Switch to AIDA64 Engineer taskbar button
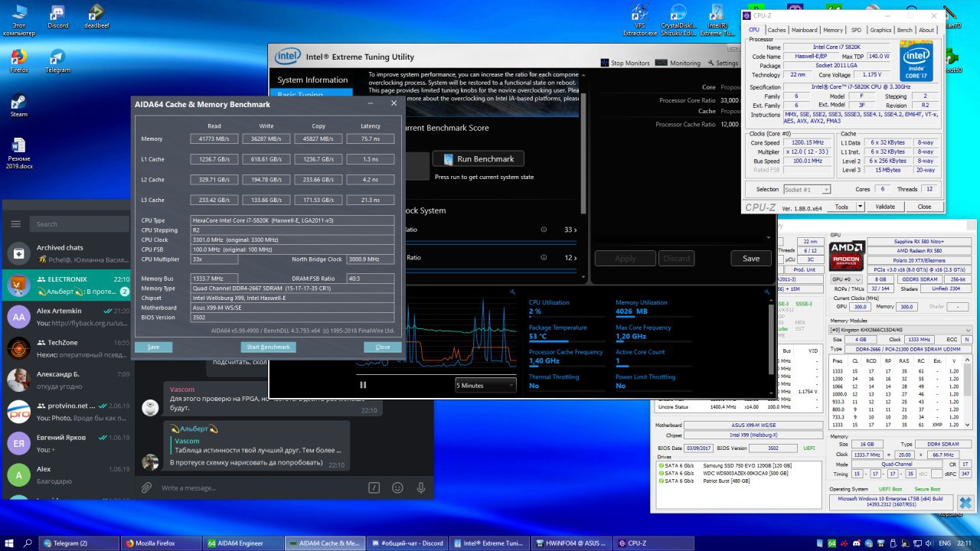This screenshot has height=551, width=980. point(243,543)
